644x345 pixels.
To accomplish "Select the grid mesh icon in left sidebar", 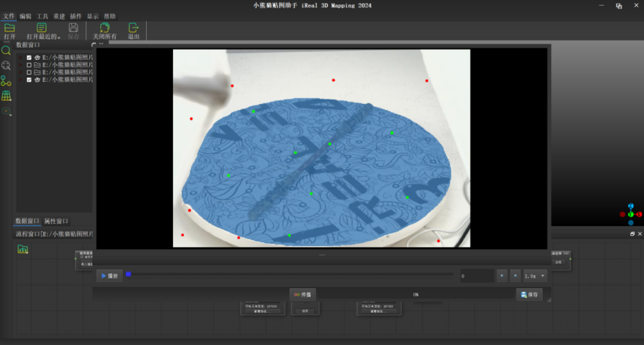I will click(x=6, y=96).
